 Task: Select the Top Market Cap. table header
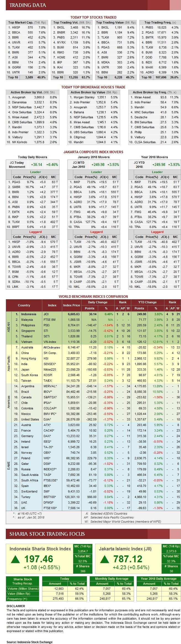[x=27, y=22]
